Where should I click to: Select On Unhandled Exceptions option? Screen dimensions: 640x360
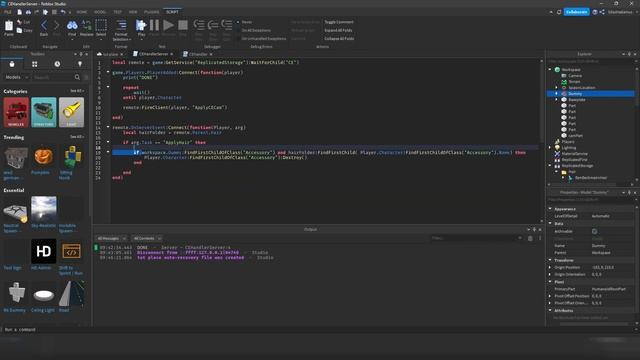point(262,38)
